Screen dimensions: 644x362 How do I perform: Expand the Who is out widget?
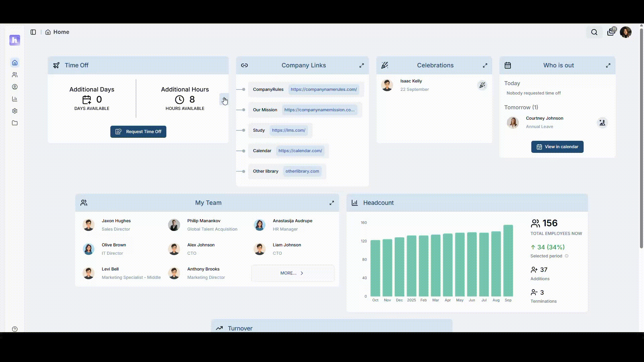608,65
